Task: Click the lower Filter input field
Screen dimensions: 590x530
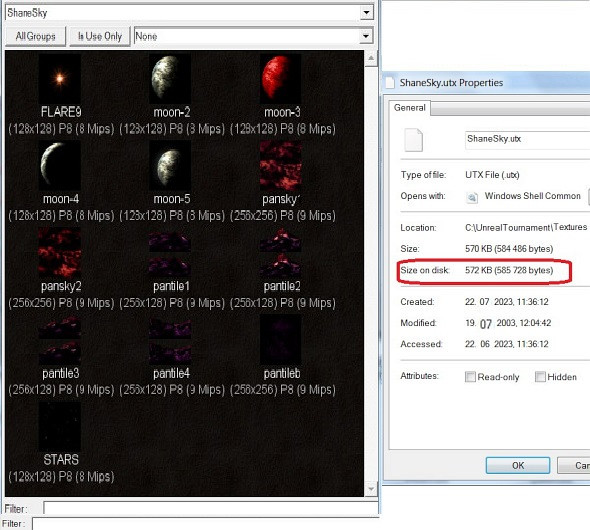Action: pyautogui.click(x=206, y=524)
